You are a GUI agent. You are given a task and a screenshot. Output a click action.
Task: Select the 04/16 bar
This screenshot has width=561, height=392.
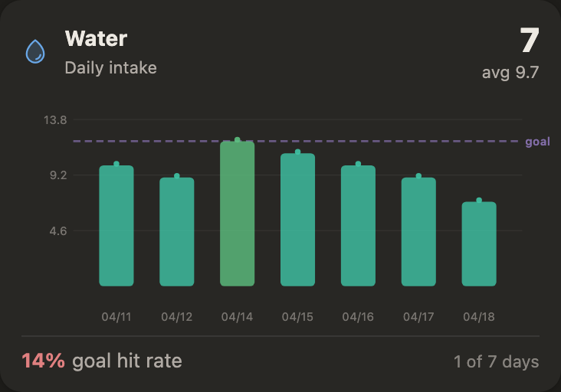coord(358,226)
